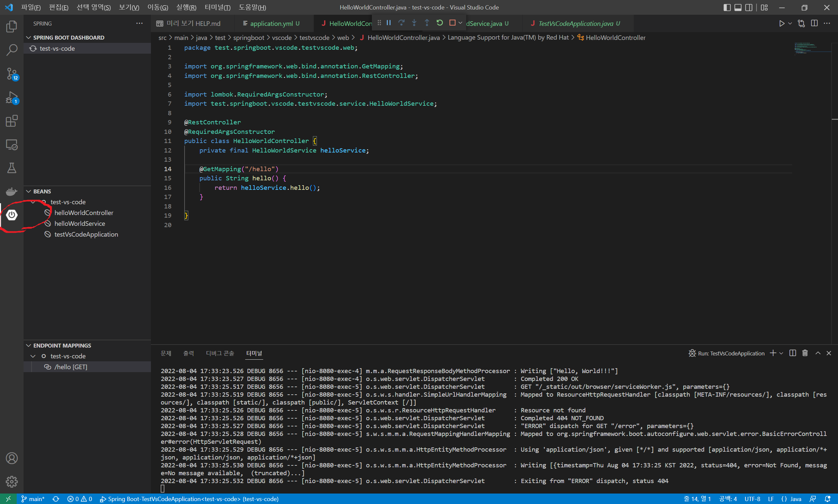Pause the debug session
Image resolution: width=838 pixels, height=504 pixels.
[x=389, y=23]
